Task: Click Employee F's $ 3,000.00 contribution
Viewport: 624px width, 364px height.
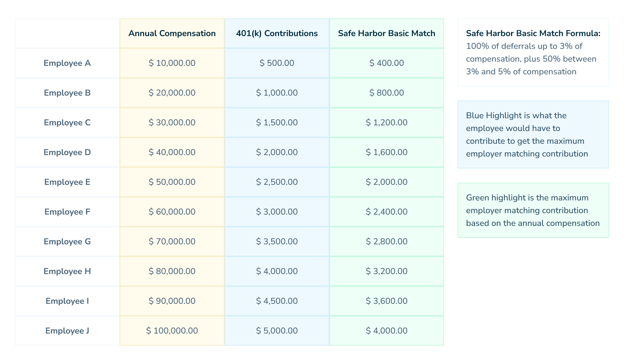Action: coord(277,212)
